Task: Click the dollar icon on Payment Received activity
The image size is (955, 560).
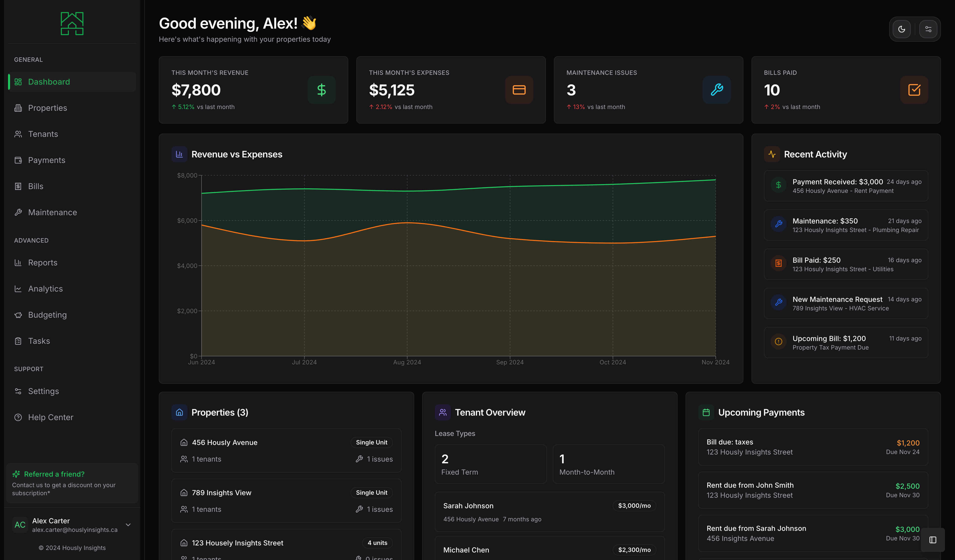Action: 778,185
